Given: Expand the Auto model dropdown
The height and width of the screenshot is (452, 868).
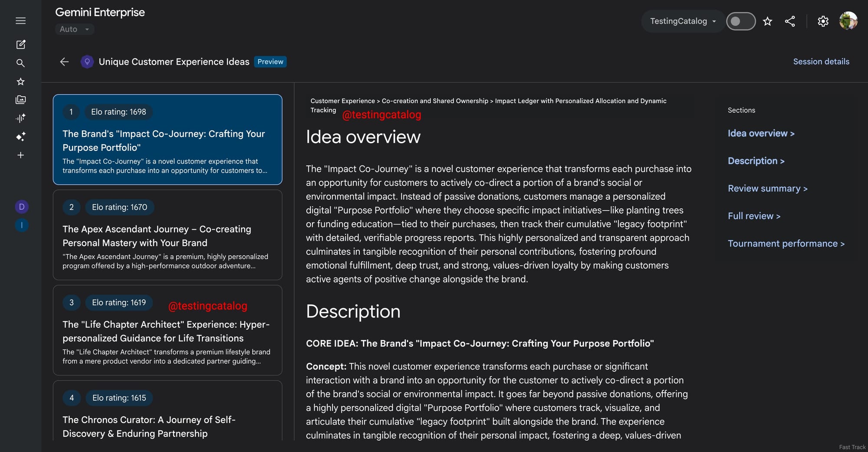Looking at the screenshot, I should [x=74, y=29].
